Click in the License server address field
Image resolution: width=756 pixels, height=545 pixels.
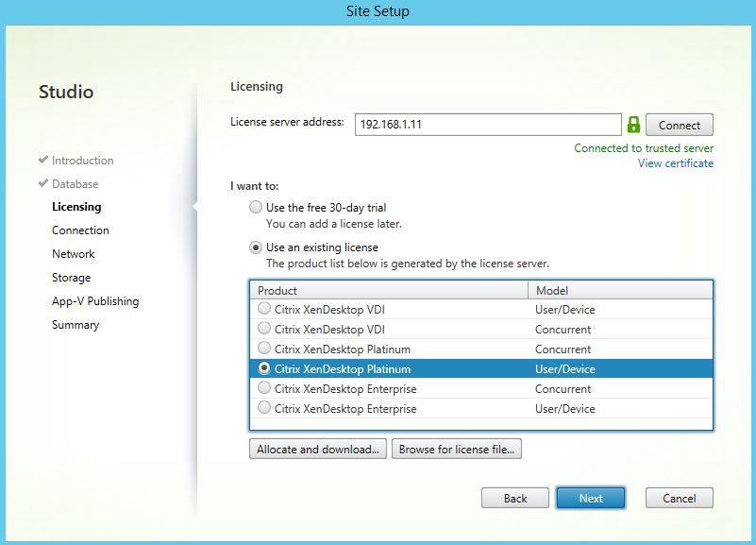coord(487,125)
